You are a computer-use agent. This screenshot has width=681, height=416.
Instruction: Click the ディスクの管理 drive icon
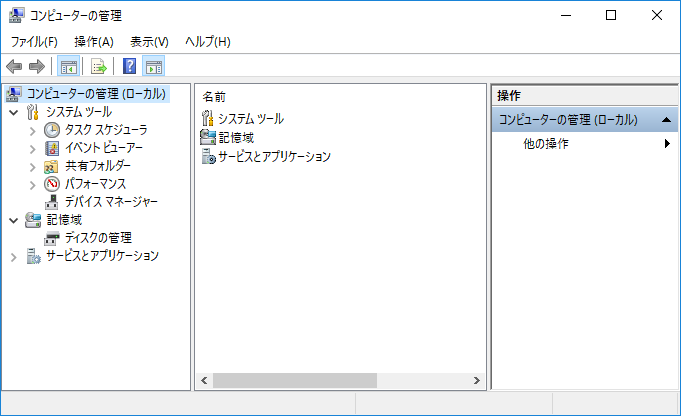pos(52,238)
